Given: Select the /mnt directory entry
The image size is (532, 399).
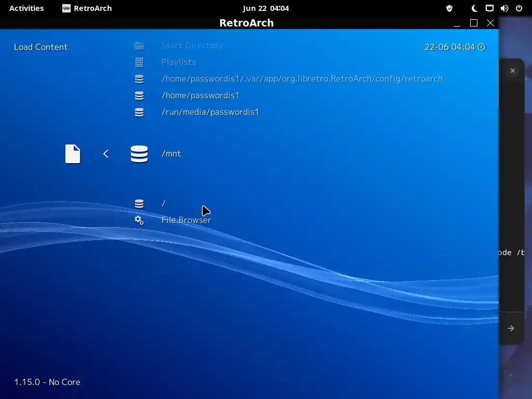Looking at the screenshot, I should (171, 154).
